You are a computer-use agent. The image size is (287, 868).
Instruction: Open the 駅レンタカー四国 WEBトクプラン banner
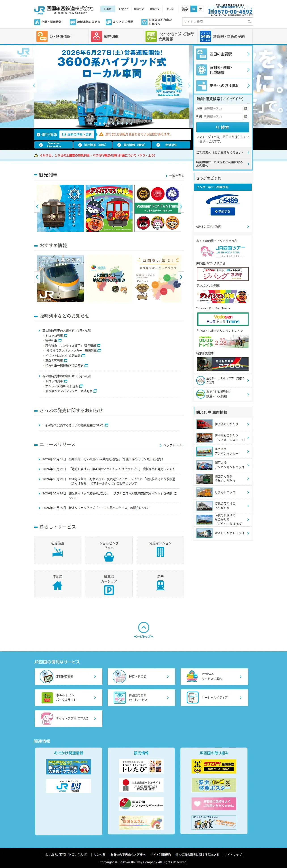(68, 766)
